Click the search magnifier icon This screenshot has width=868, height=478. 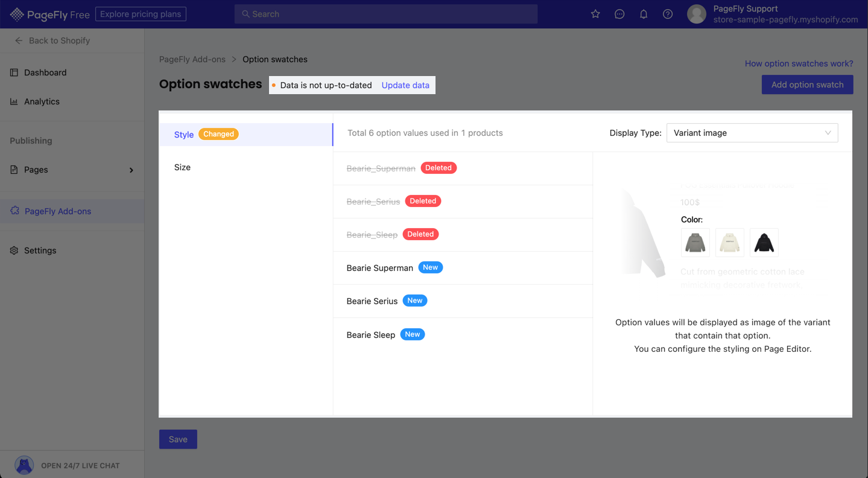pyautogui.click(x=246, y=14)
